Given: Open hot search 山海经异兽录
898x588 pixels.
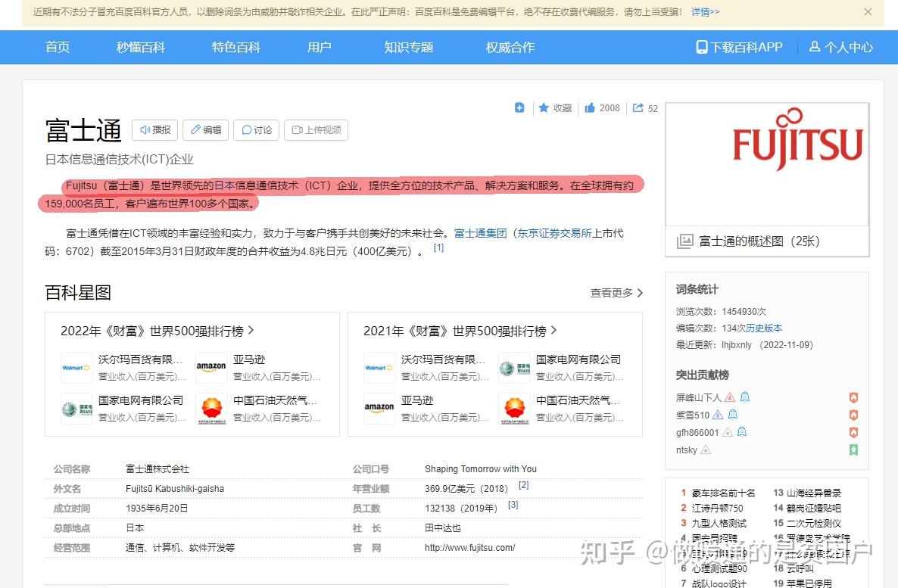Looking at the screenshot, I should [x=814, y=493].
